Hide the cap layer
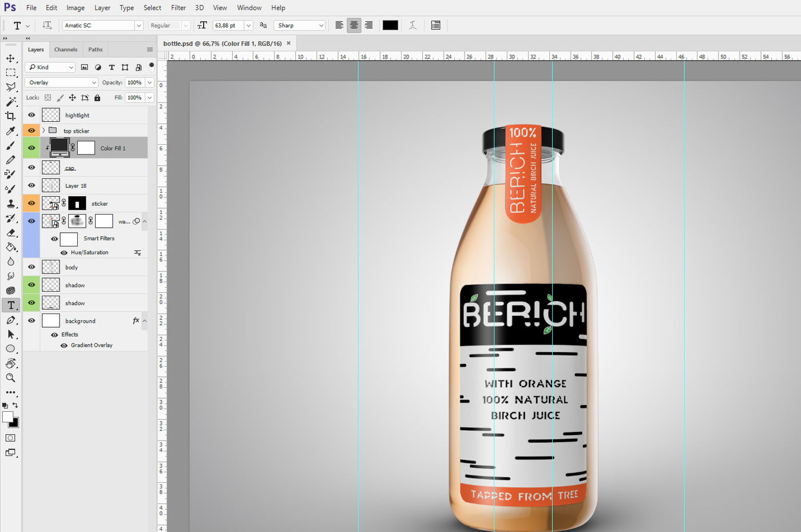801x532 pixels. [31, 168]
